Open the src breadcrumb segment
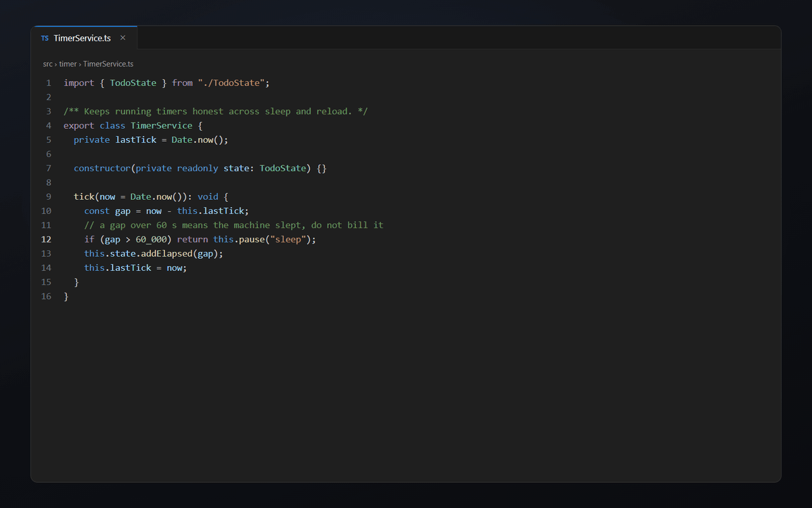Image resolution: width=812 pixels, height=508 pixels. (x=48, y=64)
